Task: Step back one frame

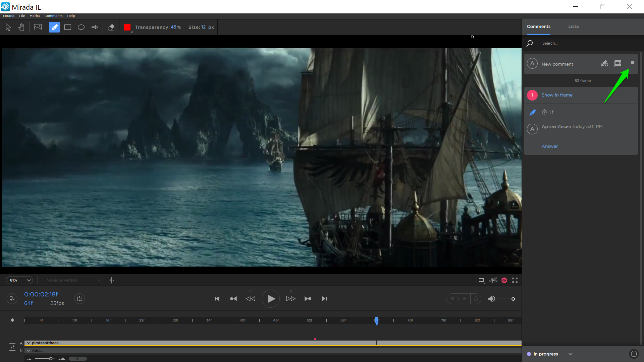Action: [x=251, y=299]
